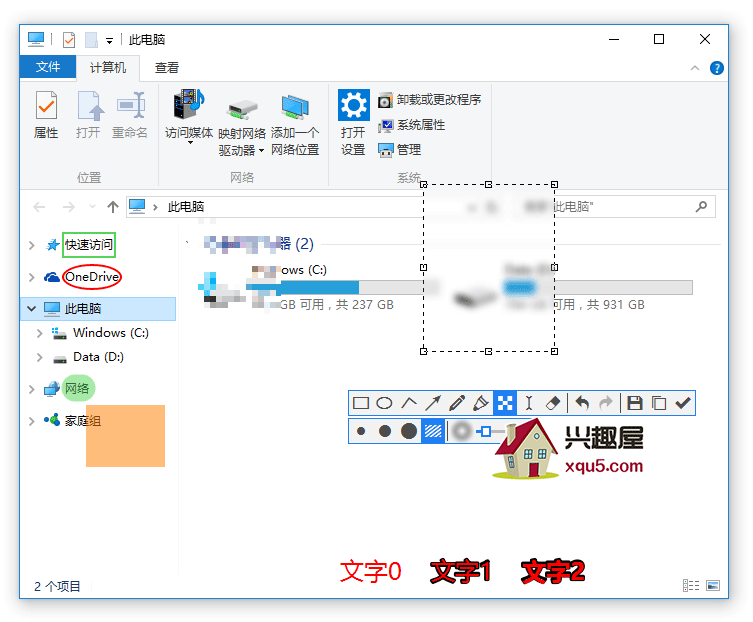
Task: Click the new folder quick access icon
Action: click(91, 40)
